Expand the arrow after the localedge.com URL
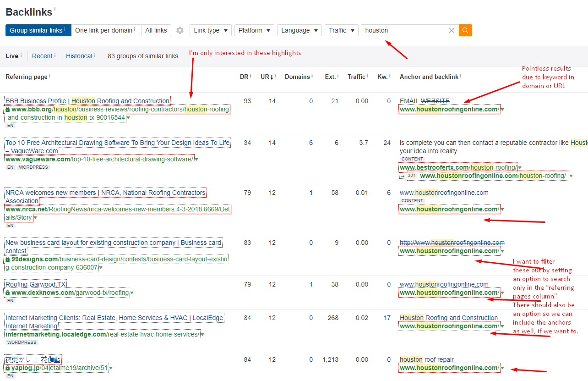Viewport: 588px width, 381px height. point(202,335)
